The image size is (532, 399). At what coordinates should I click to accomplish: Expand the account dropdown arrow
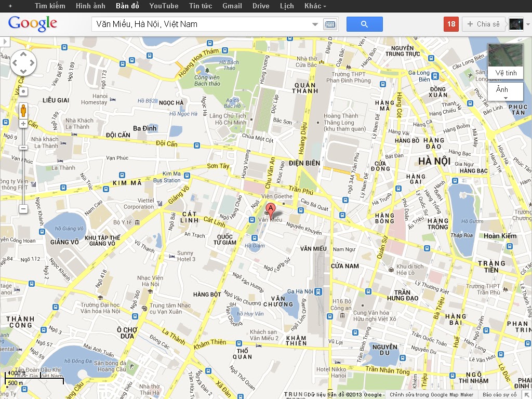tap(528, 24)
